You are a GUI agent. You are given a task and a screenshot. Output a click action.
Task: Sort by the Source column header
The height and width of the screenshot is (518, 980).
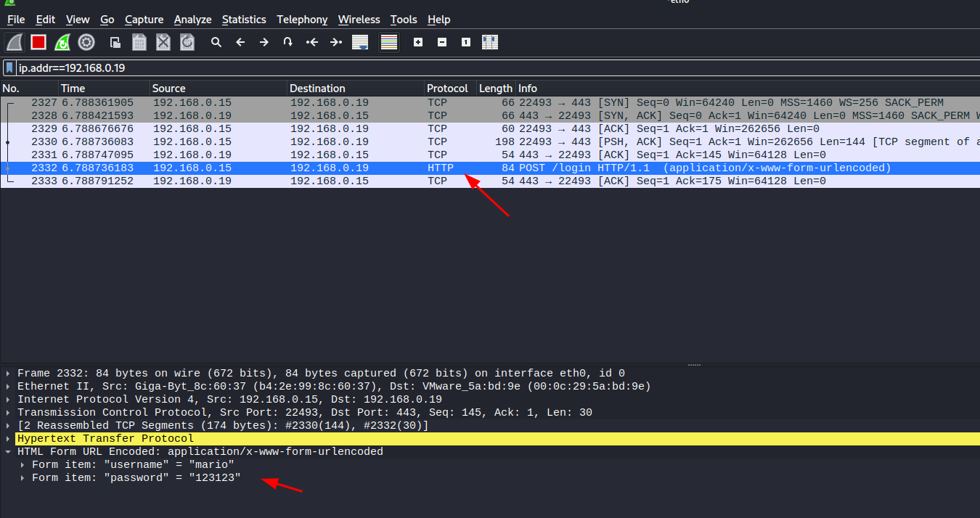point(219,89)
